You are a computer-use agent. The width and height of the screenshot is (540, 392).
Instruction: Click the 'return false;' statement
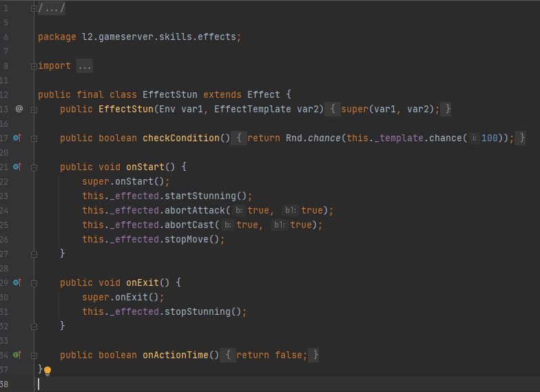pyautogui.click(x=271, y=355)
